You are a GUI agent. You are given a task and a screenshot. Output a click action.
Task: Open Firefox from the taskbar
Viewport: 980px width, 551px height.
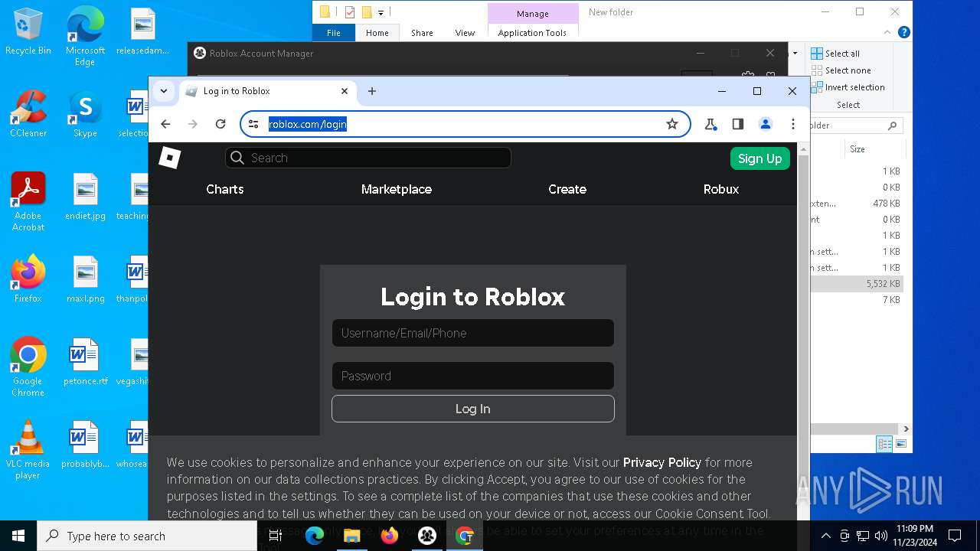(x=390, y=536)
